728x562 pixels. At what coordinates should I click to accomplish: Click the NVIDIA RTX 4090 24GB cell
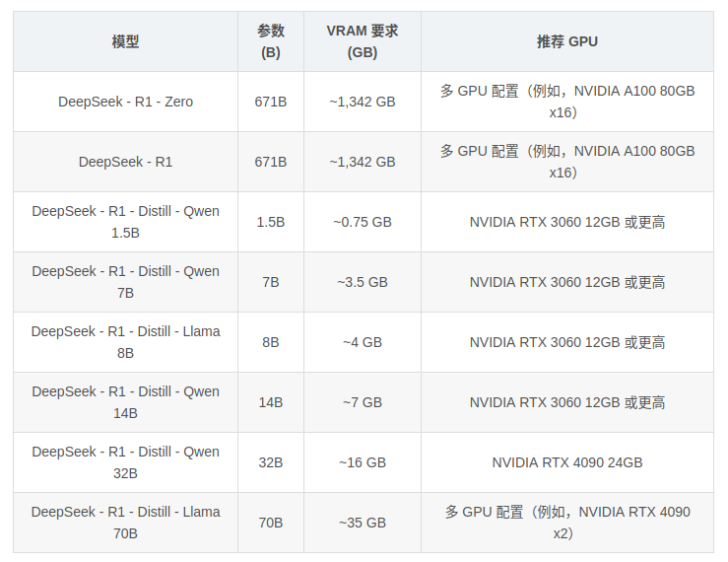tap(566, 462)
